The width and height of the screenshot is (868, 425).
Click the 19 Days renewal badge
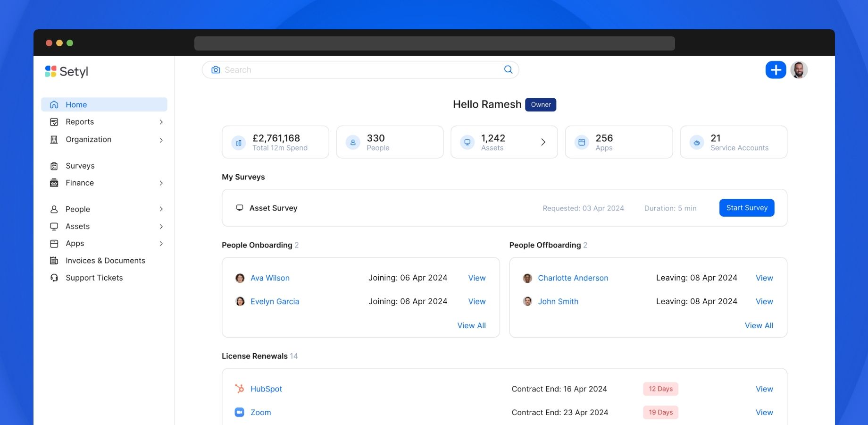click(660, 412)
